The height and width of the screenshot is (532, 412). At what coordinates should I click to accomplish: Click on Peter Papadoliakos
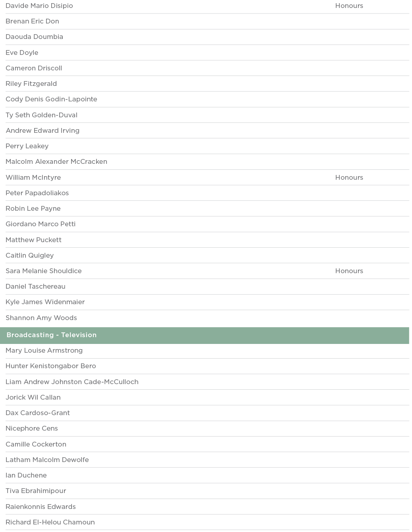[x=37, y=193]
